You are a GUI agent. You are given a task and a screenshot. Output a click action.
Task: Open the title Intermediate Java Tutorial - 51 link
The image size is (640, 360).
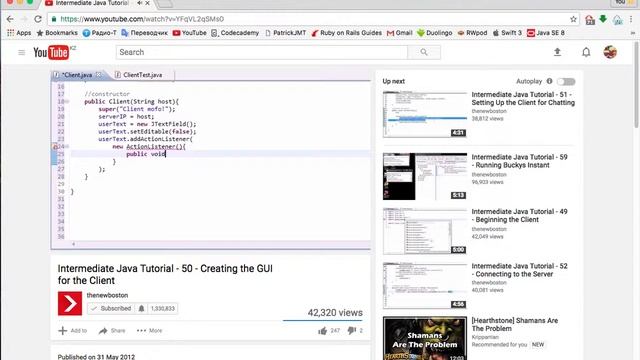pyautogui.click(x=523, y=98)
